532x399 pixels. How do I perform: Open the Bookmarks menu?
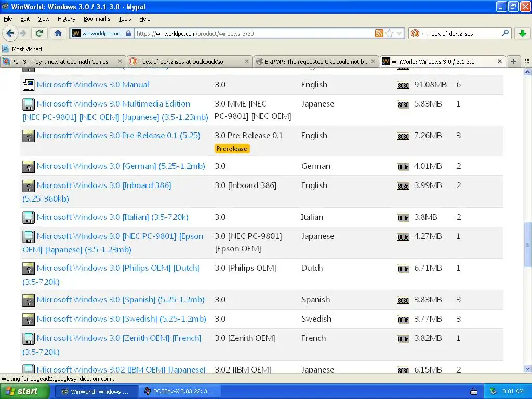(x=97, y=19)
